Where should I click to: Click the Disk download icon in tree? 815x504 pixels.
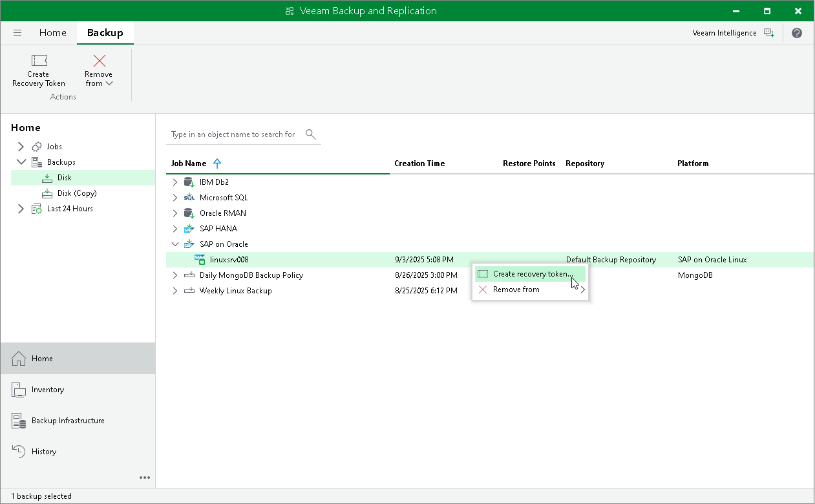47,178
